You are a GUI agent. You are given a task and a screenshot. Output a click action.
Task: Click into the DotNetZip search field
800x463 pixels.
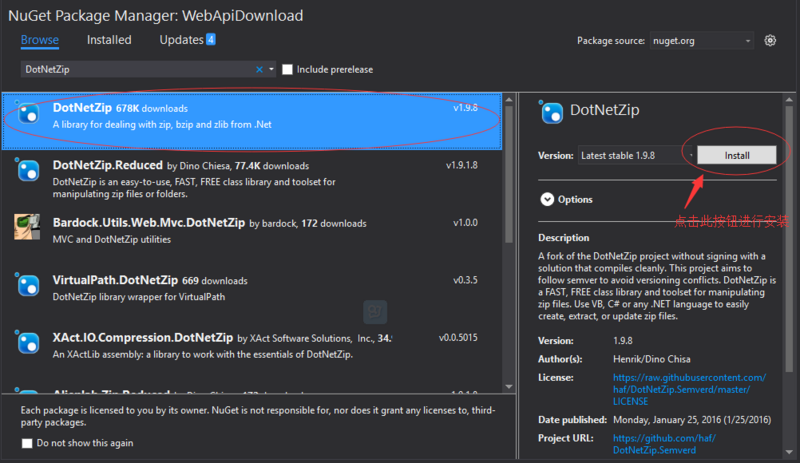pyautogui.click(x=135, y=69)
